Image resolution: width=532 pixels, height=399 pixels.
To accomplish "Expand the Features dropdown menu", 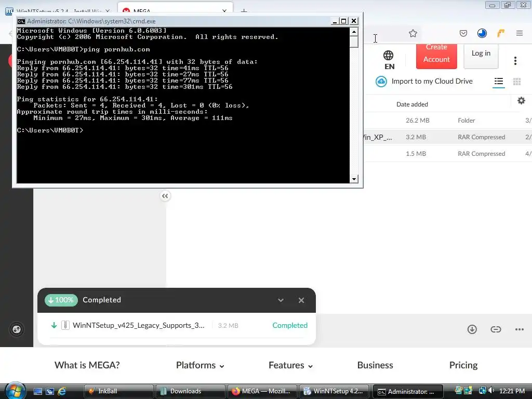I will point(290,365).
